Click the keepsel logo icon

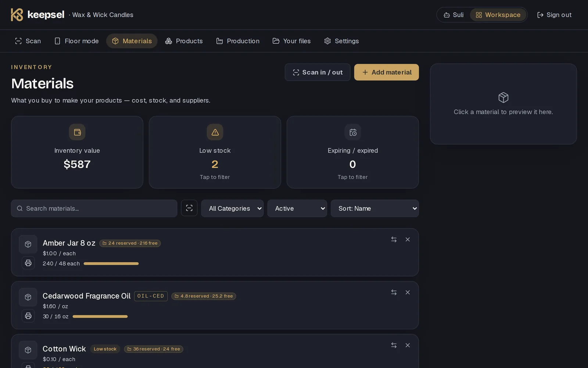pos(17,15)
